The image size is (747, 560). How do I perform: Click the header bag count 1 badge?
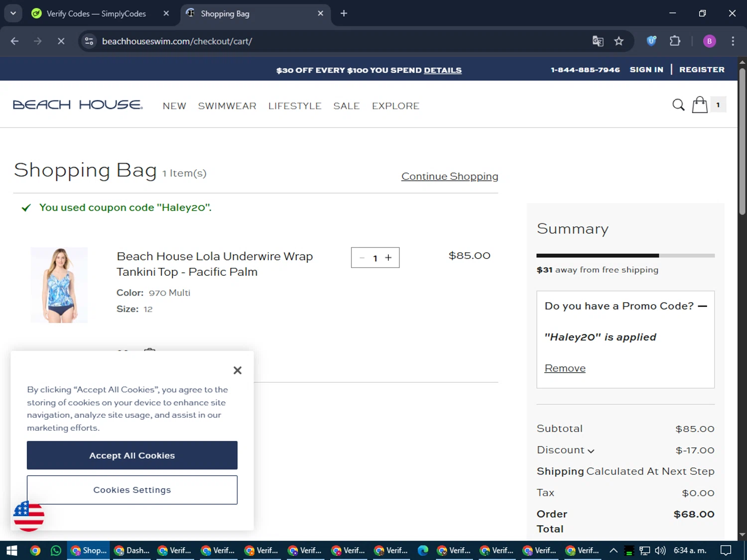click(x=718, y=105)
